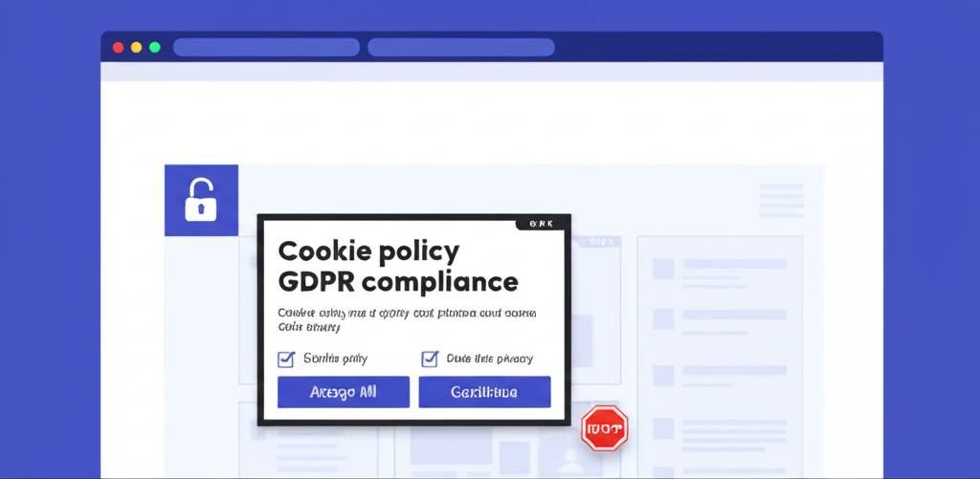Click the "Cookie policy GDPR compliance" heading
Screen dimensions: 980x479
tap(397, 267)
